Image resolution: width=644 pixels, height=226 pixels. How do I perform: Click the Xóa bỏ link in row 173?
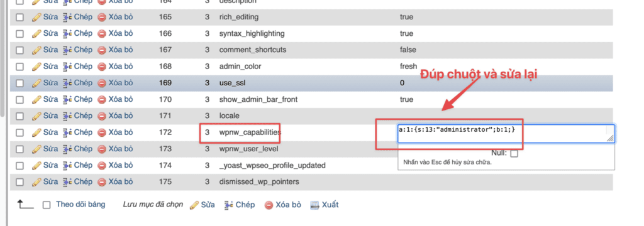coord(120,149)
